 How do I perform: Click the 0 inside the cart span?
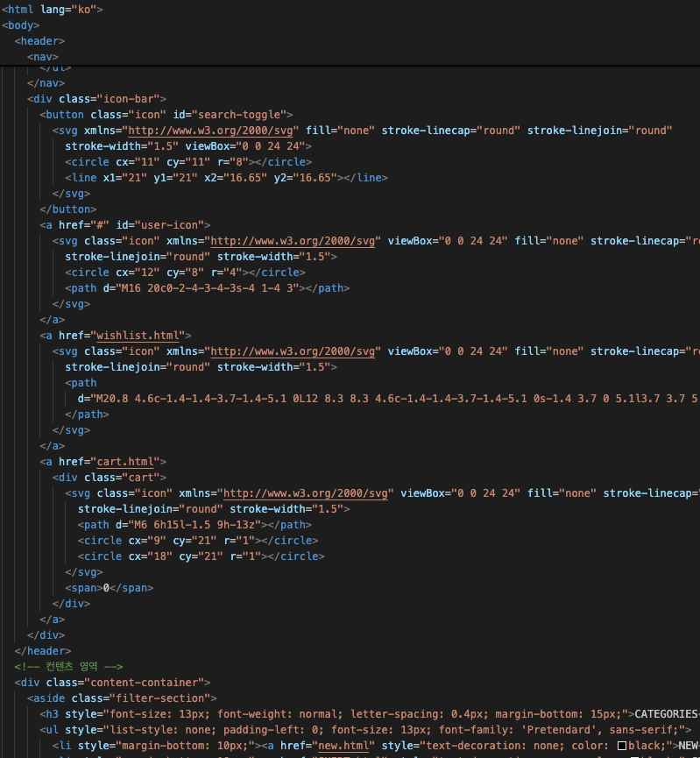[x=106, y=588]
